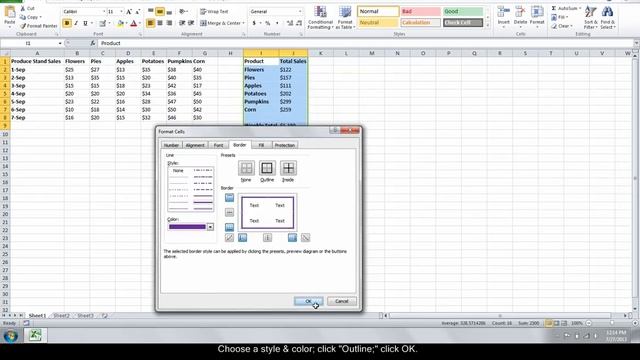Apply the Check Cell style

point(463,22)
